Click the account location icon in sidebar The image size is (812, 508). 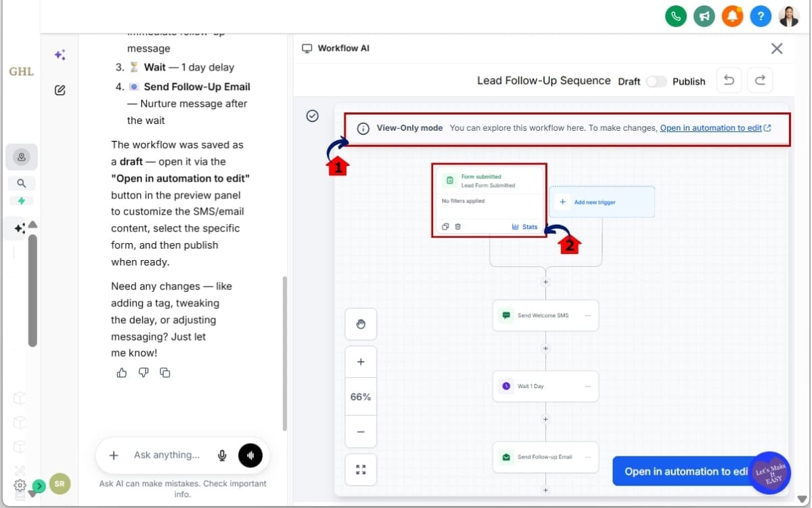click(22, 157)
